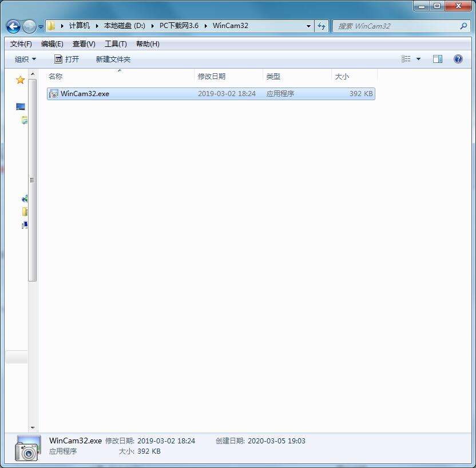Select 计算机 in the address path
Viewport: 476px width, 468px height.
coord(79,26)
